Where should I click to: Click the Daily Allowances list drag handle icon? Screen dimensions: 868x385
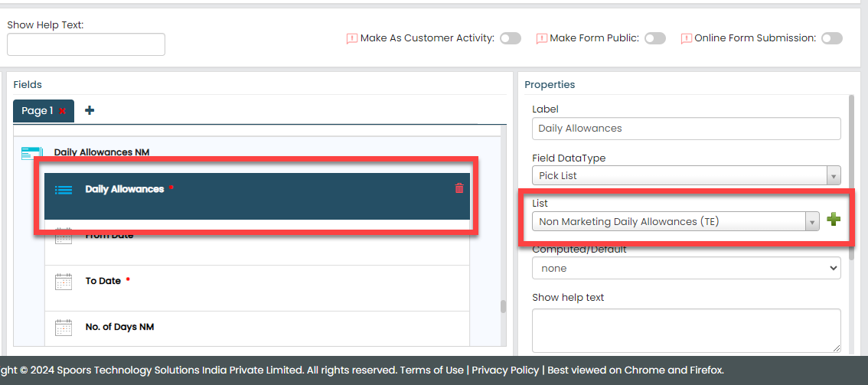tap(64, 190)
